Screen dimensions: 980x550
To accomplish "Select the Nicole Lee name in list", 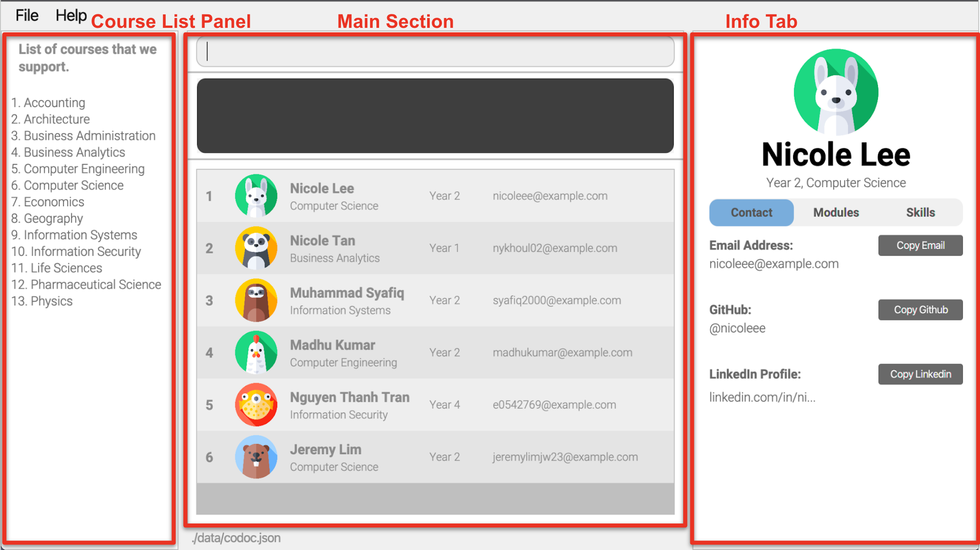I will click(x=322, y=188).
